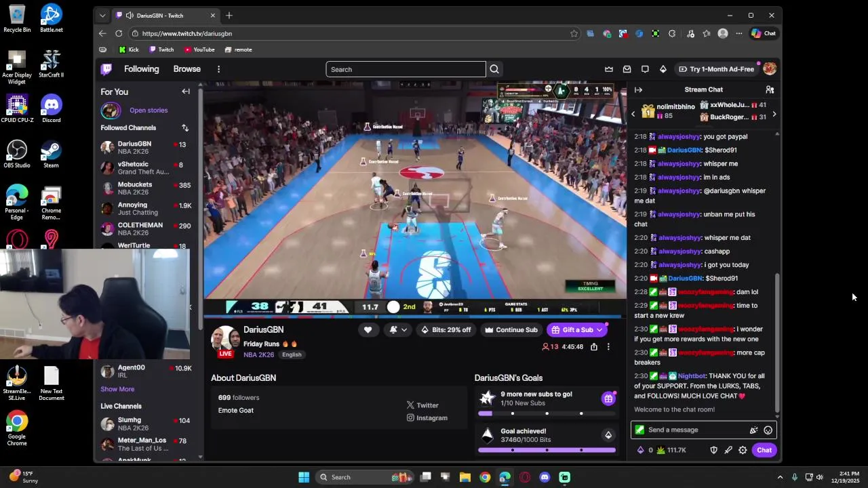Click the browser refresh button
The width and height of the screenshot is (868, 488).
pyautogui.click(x=119, y=33)
